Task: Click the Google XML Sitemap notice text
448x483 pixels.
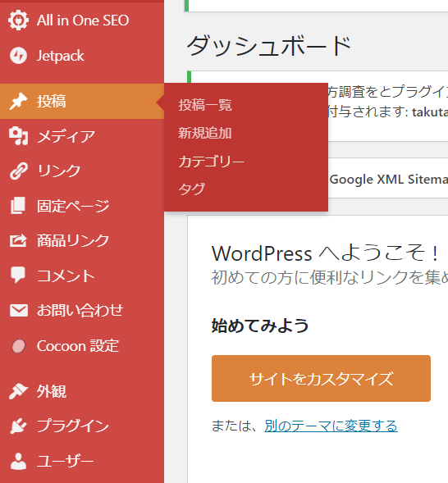Action: pos(389,180)
